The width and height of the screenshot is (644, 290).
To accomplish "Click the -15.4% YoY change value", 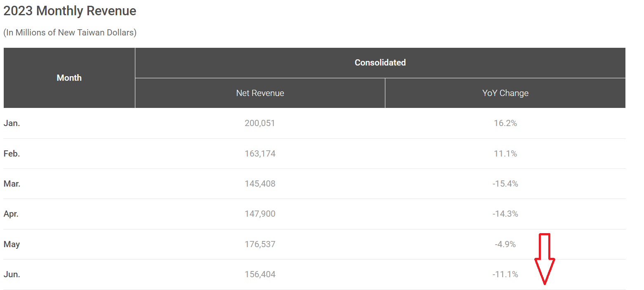I will (505, 184).
